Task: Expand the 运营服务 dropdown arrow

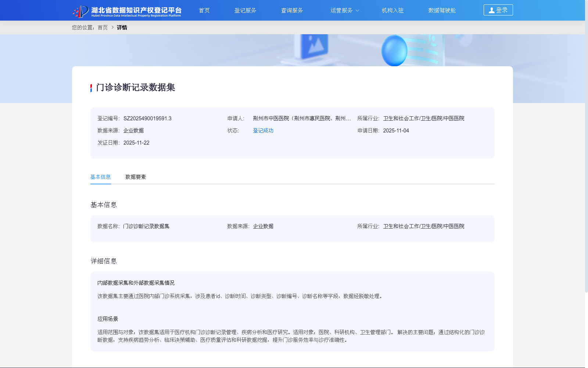Action: point(357,11)
